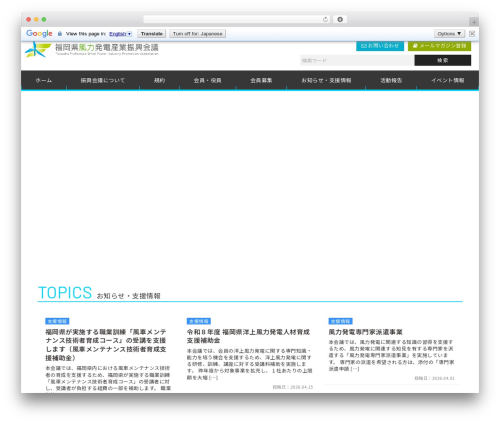Click excerpt text under 令和8年度 article
The width and height of the screenshot is (500, 423).
pos(249,364)
